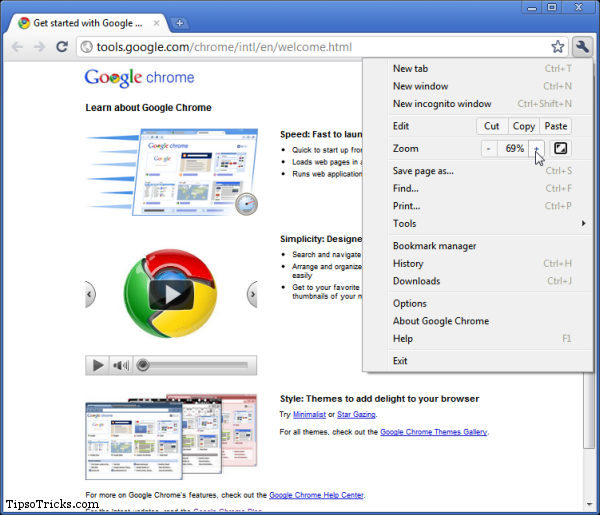Go back using the back arrow
The width and height of the screenshot is (600, 515).
pyautogui.click(x=17, y=47)
